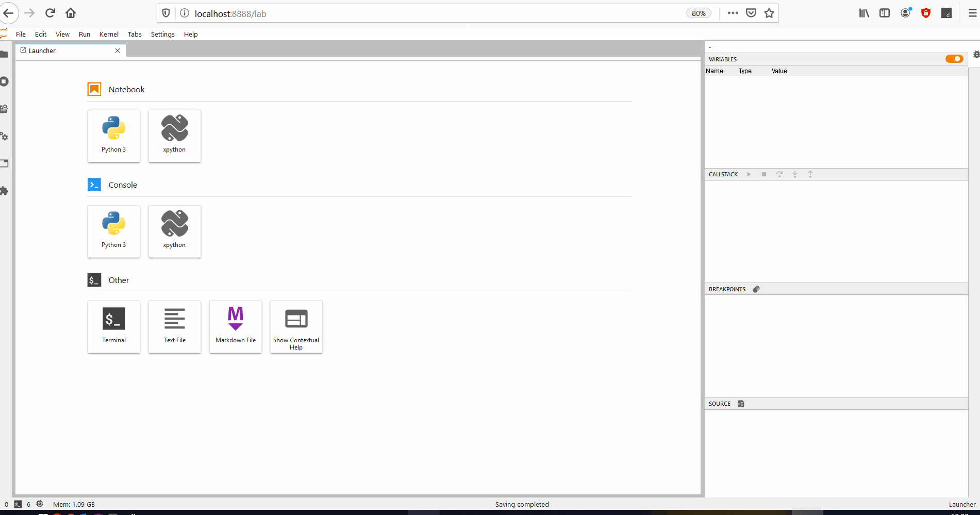Open Show Contextual Help
Screen dimensions: 980x515
(296, 326)
